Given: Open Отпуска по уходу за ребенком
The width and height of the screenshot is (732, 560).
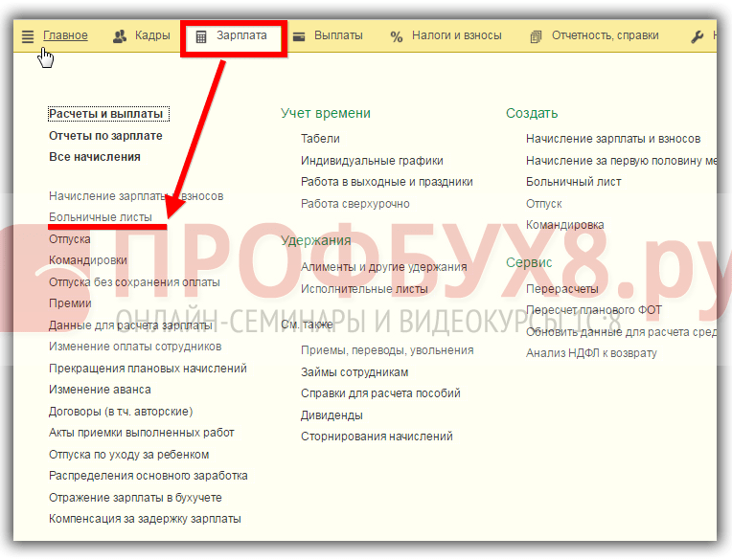Looking at the screenshot, I should 128,455.
